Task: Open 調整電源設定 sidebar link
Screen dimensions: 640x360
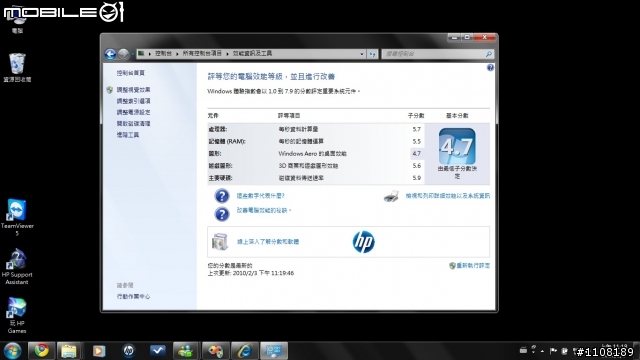Action: [133, 112]
